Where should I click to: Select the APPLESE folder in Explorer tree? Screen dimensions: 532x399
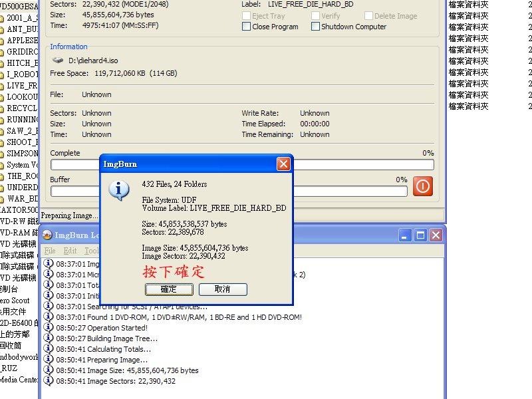coord(23,41)
